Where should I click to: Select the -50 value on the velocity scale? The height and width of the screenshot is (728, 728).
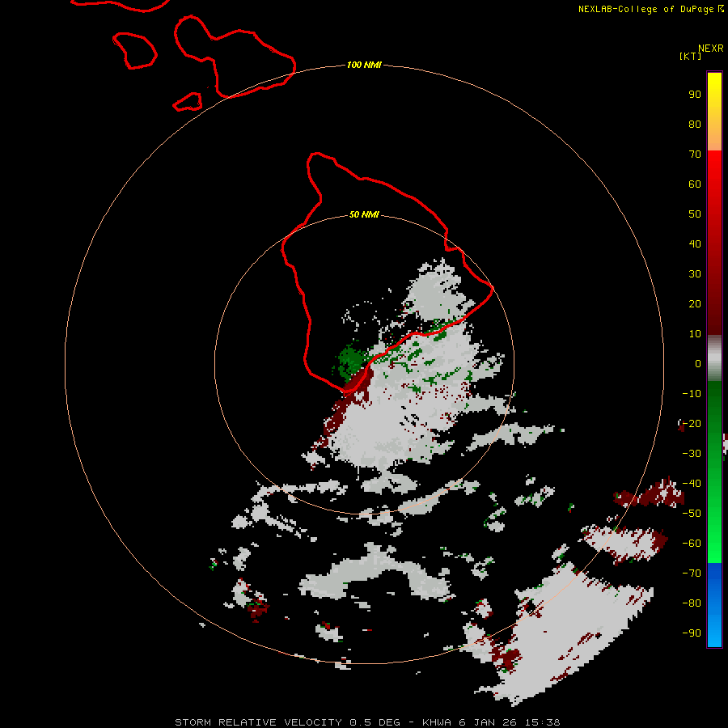pos(692,514)
